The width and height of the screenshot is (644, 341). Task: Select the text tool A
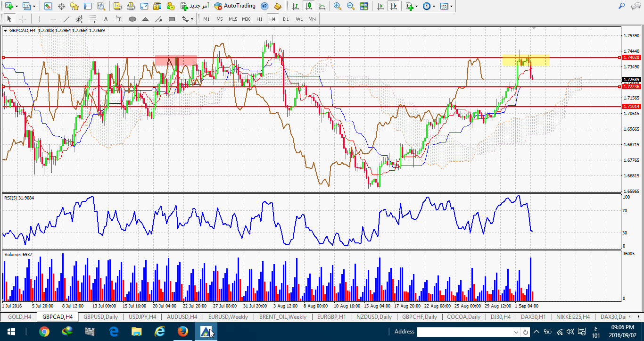(x=106, y=19)
